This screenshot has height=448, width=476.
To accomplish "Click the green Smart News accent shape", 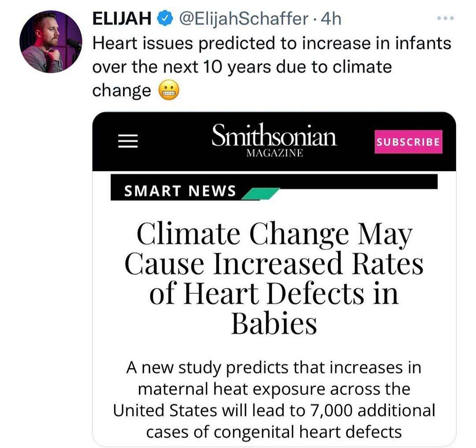I will tap(260, 194).
